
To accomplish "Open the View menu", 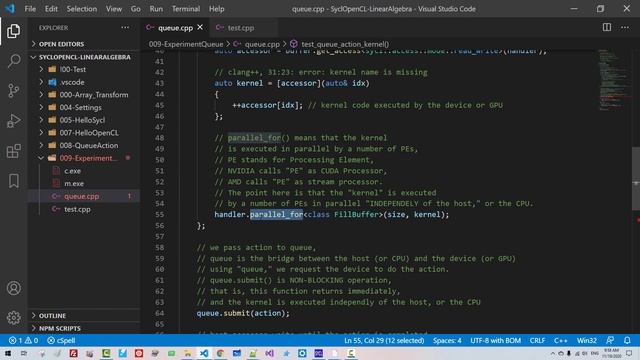I will [113, 9].
